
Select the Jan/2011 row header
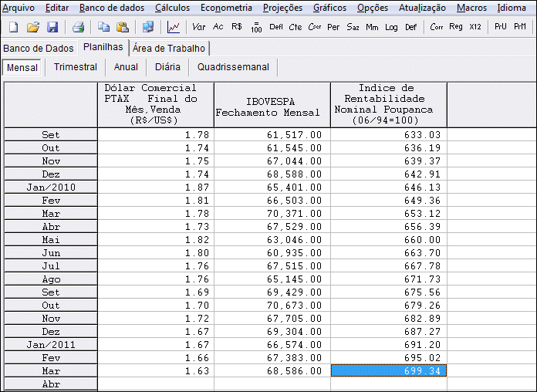tap(51, 344)
